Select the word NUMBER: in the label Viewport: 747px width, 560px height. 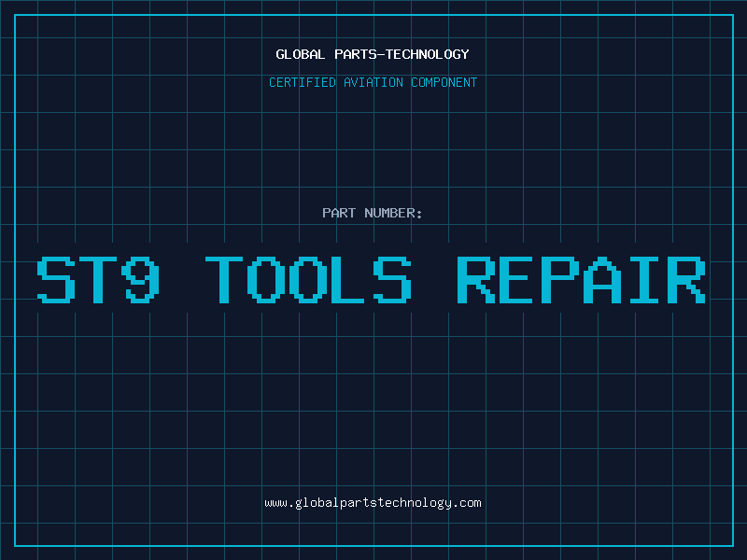(x=393, y=213)
